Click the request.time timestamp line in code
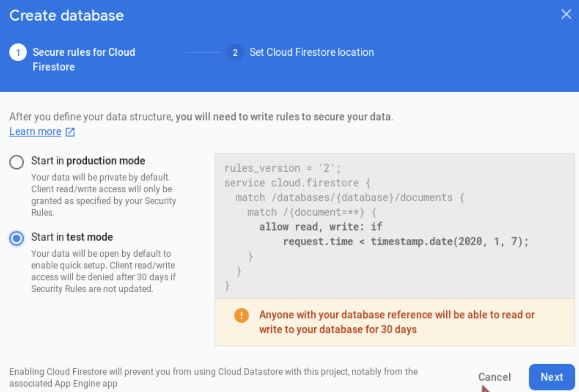Screen dimensions: 579x392 pyautogui.click(x=406, y=241)
